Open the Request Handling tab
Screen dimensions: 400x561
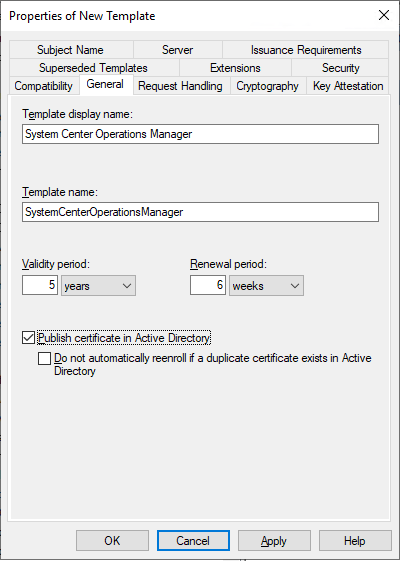181,86
